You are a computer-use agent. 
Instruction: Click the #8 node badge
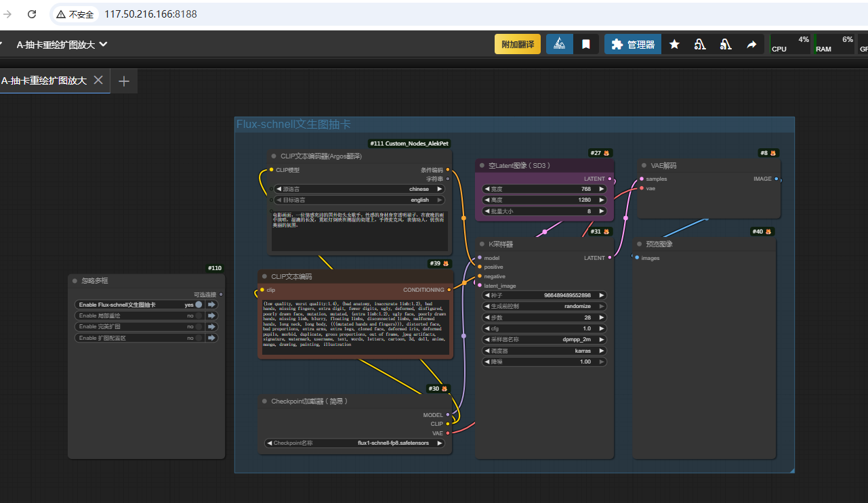[x=768, y=153]
